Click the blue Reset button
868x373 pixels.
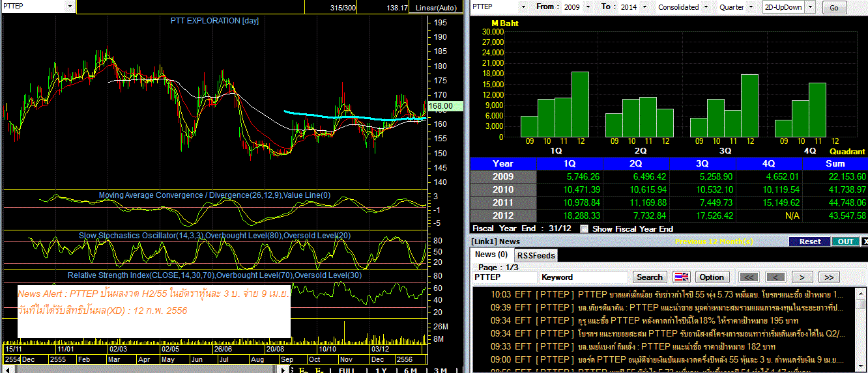pos(810,242)
